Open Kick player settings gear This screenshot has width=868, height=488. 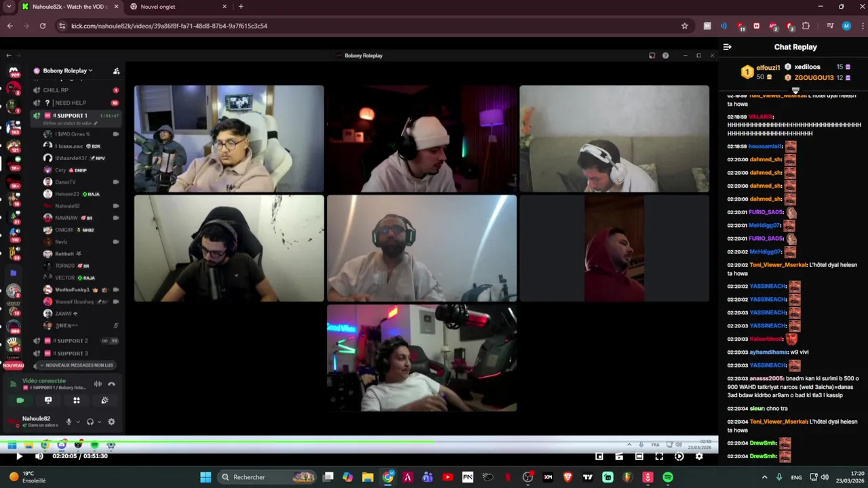click(699, 457)
